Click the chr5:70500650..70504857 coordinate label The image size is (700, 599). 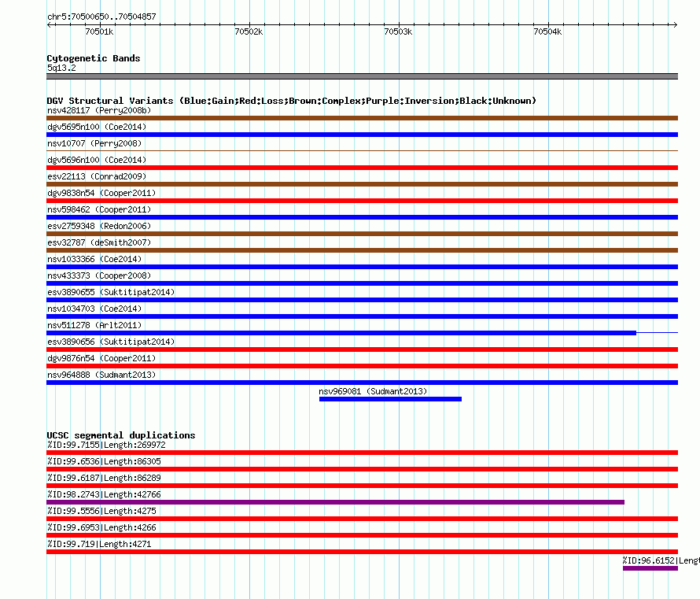[x=101, y=17]
